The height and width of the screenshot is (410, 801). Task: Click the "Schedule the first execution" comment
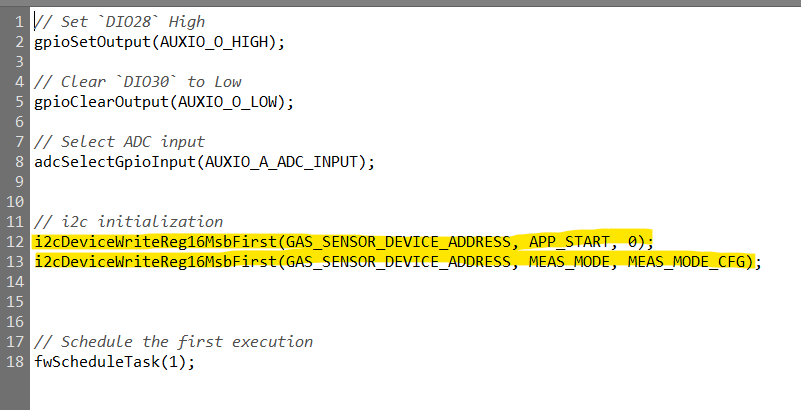click(x=173, y=342)
